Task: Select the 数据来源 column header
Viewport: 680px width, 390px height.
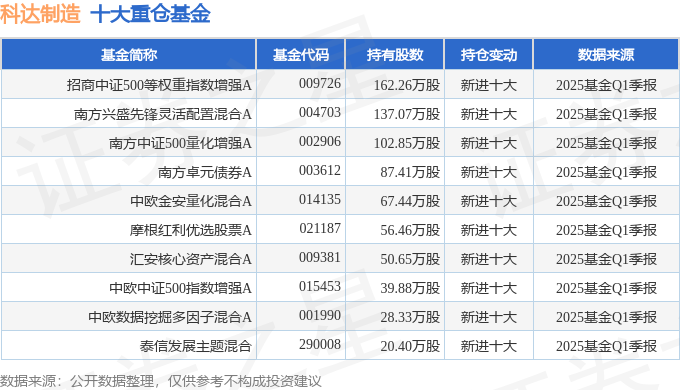Action: click(606, 55)
